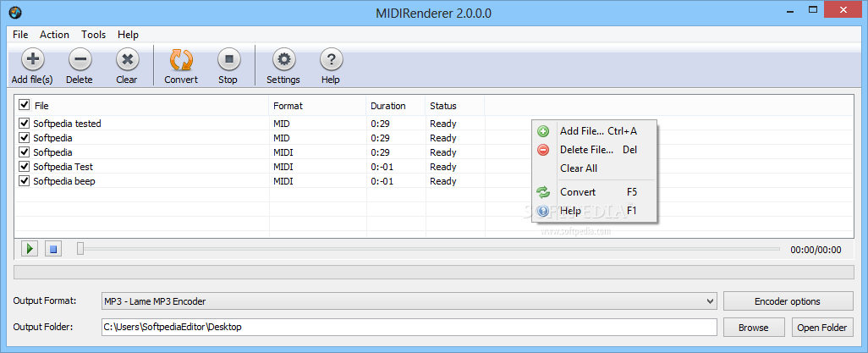
Task: Uncheck the Softpedia MIDI 0:29 file checkbox
Action: point(25,152)
